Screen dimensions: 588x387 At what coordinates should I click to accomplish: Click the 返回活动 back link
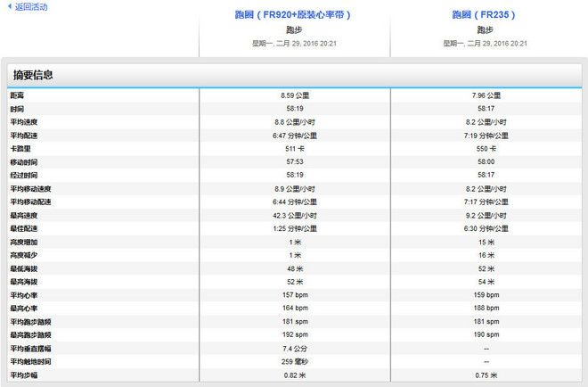(31, 7)
